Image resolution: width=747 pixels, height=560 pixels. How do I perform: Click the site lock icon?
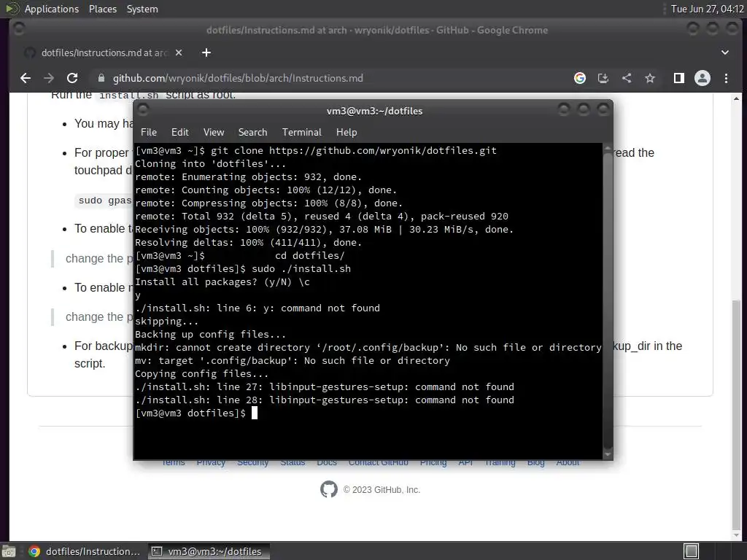tap(101, 78)
